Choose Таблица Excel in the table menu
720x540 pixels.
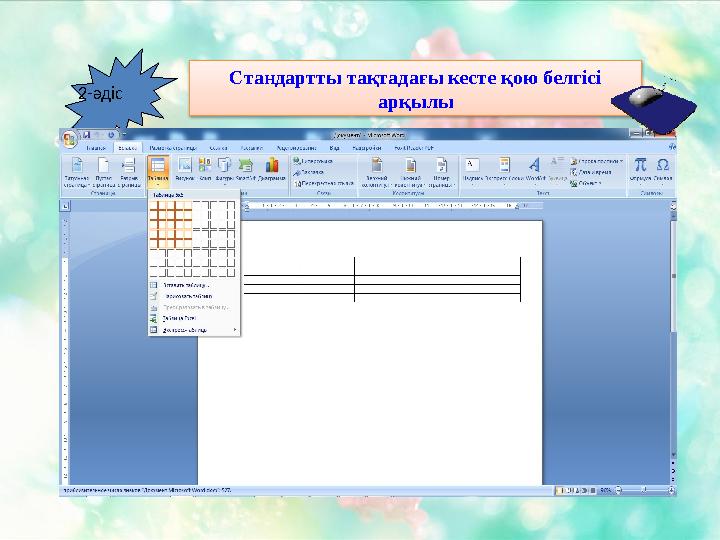pos(194,318)
